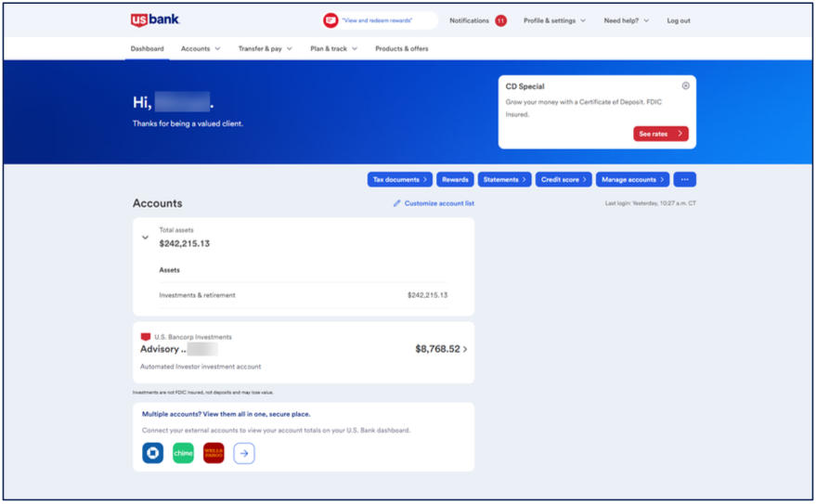Dismiss the CD Special card
Screen dimensions: 816x504
(x=685, y=85)
